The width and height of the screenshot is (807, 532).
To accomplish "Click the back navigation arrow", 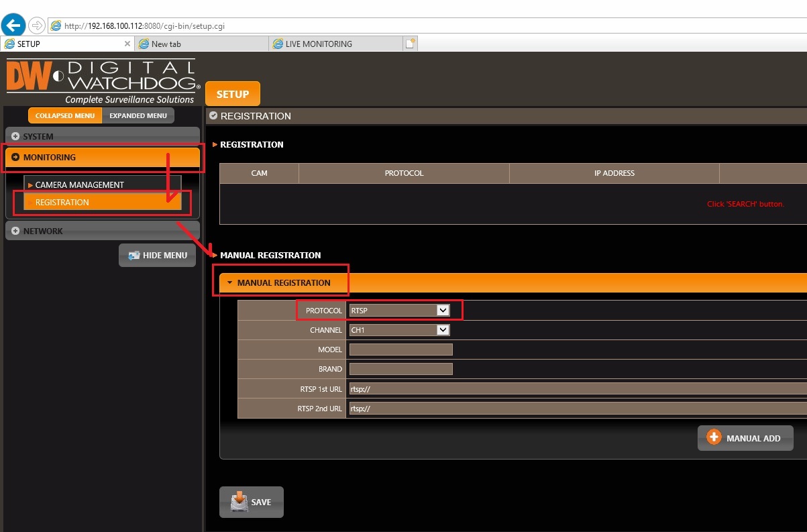I will point(13,24).
